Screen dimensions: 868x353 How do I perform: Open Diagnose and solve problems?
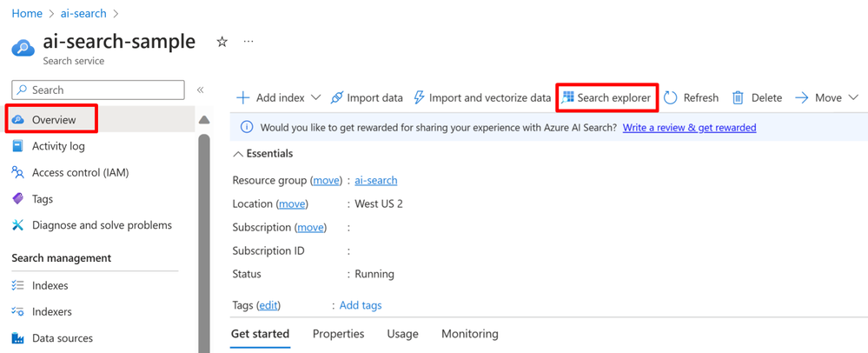(x=103, y=225)
